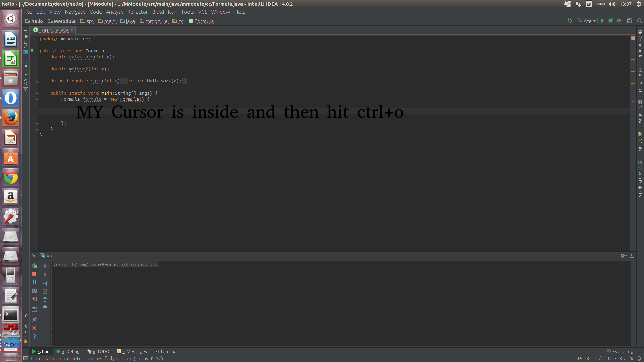This screenshot has height=362, width=644.
Task: Stop the running process with red square
Action: coord(34,274)
